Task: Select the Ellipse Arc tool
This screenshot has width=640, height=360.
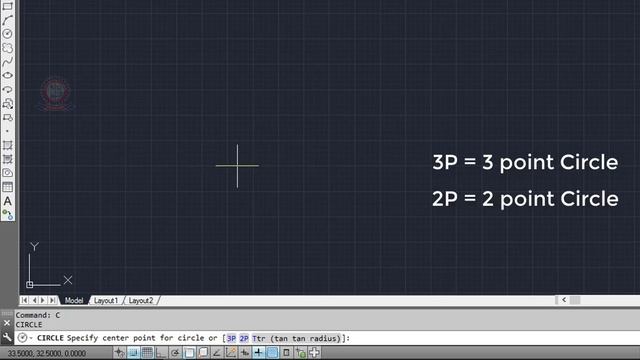Action: (x=7, y=89)
